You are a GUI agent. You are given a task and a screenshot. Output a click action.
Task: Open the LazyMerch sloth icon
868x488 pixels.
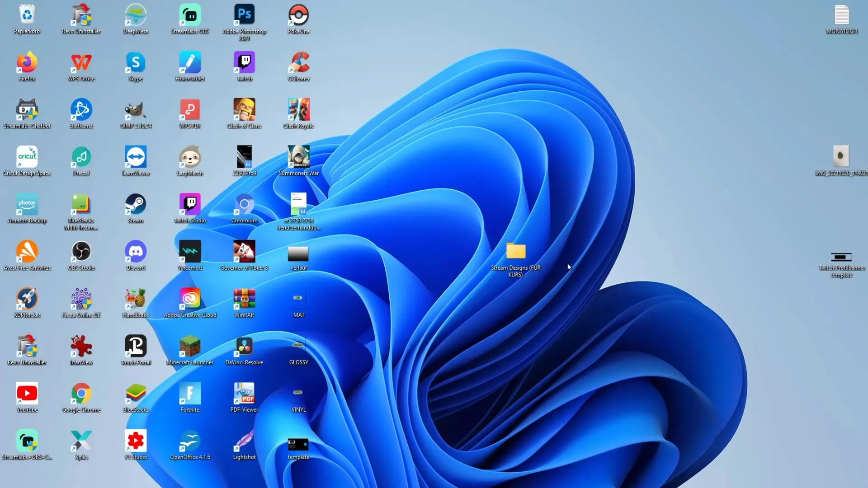click(x=190, y=157)
